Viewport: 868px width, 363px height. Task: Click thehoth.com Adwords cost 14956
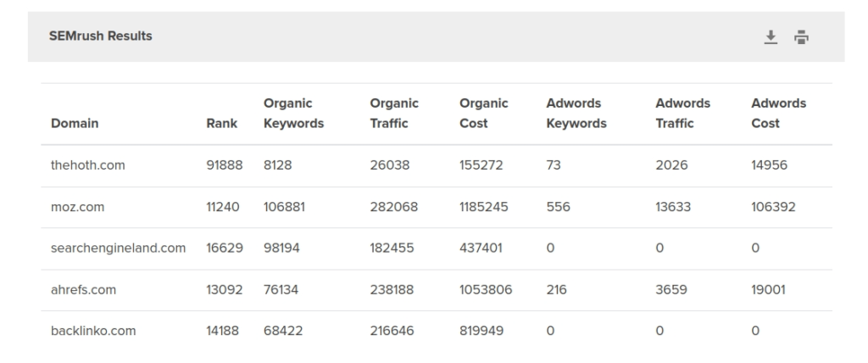770,165
